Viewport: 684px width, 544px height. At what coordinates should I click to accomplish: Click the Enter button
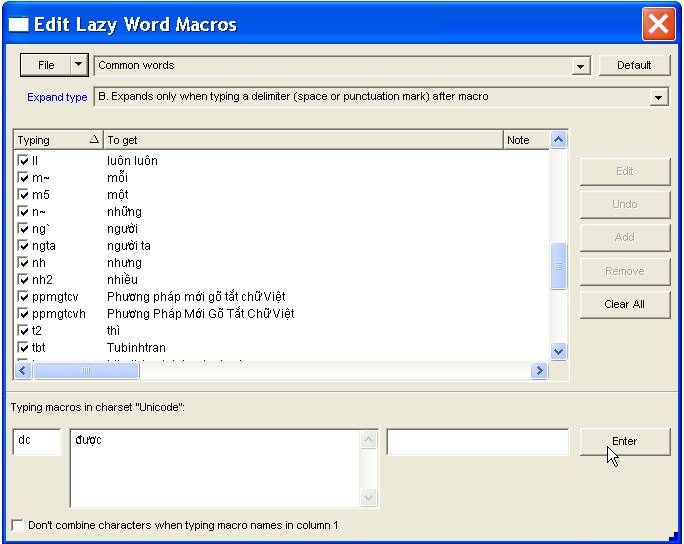click(624, 441)
